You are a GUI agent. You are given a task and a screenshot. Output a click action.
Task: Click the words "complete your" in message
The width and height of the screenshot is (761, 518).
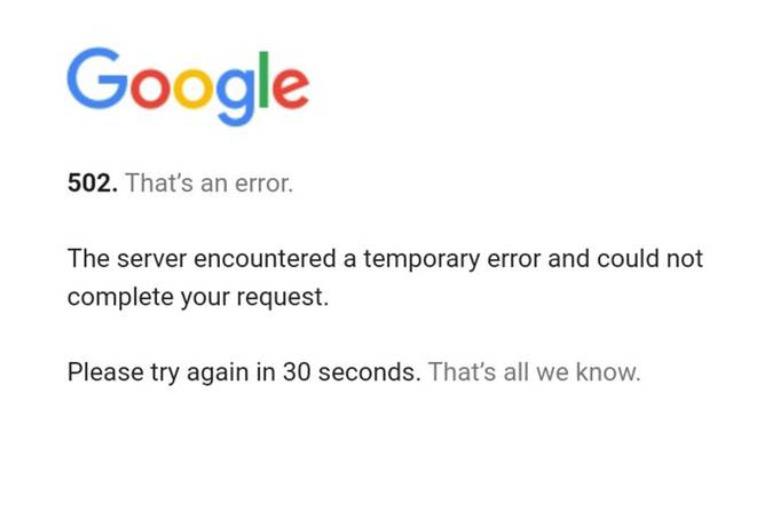[148, 297]
